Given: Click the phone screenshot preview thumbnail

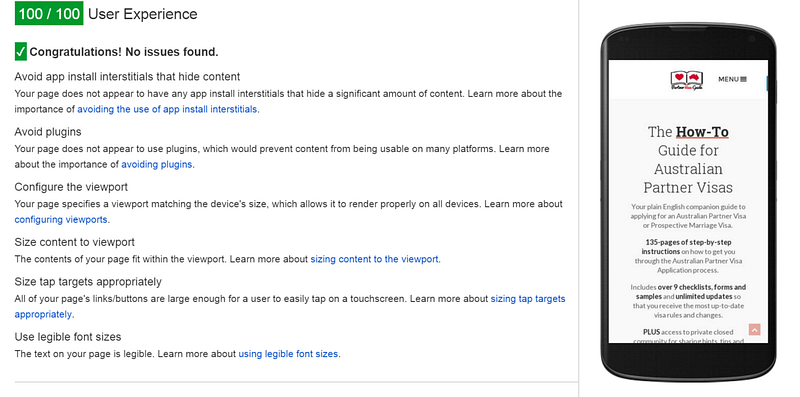Looking at the screenshot, I should (x=688, y=202).
